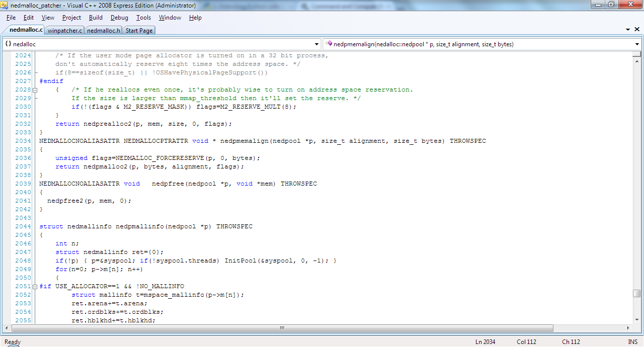Click the editor split handle above vertical scrollbar
644x347 pixels.
637,49
